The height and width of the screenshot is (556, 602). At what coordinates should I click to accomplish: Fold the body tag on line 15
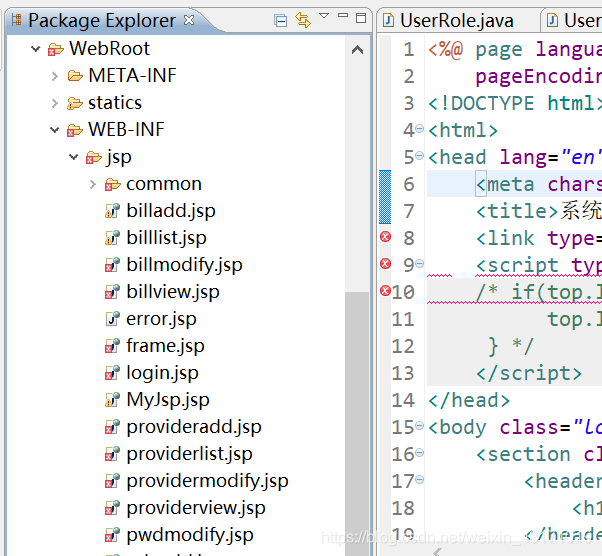(x=420, y=426)
